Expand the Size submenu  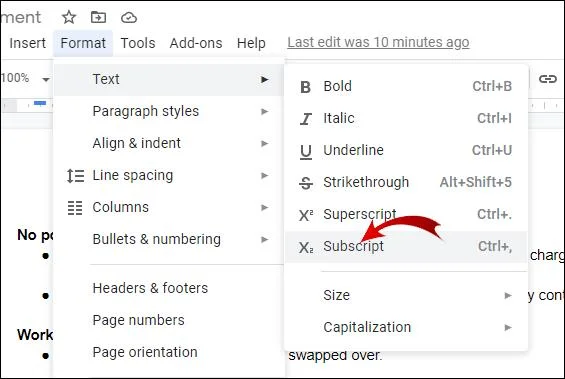(x=406, y=295)
